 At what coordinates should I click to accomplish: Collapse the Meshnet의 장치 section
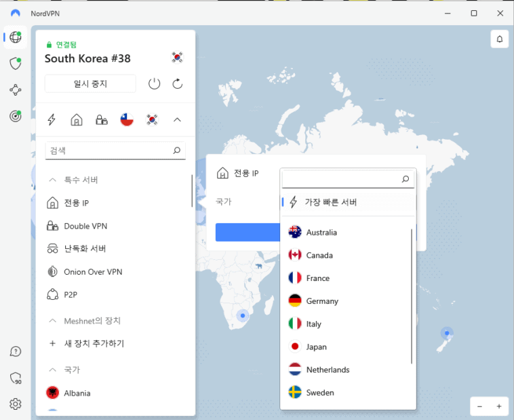point(52,320)
